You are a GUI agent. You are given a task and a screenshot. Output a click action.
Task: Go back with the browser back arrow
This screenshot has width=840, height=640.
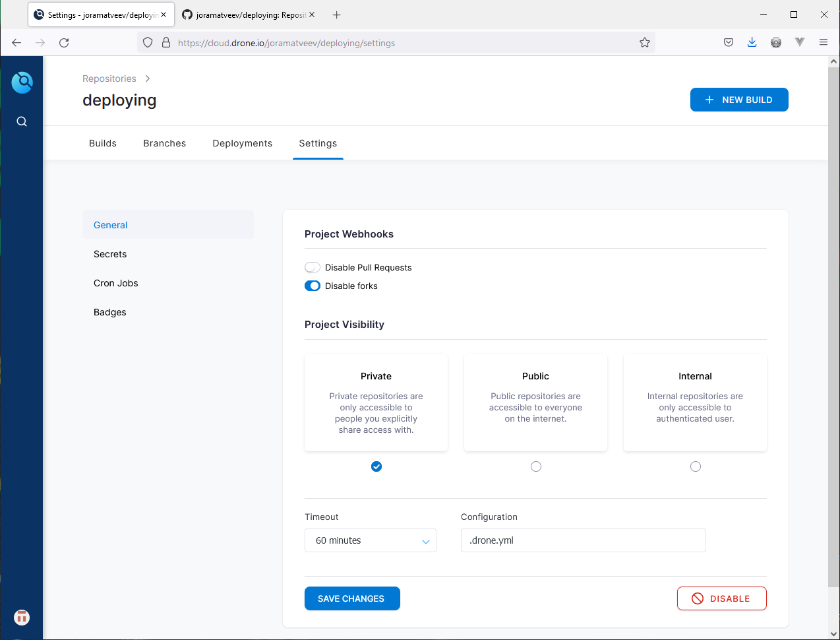(x=16, y=43)
